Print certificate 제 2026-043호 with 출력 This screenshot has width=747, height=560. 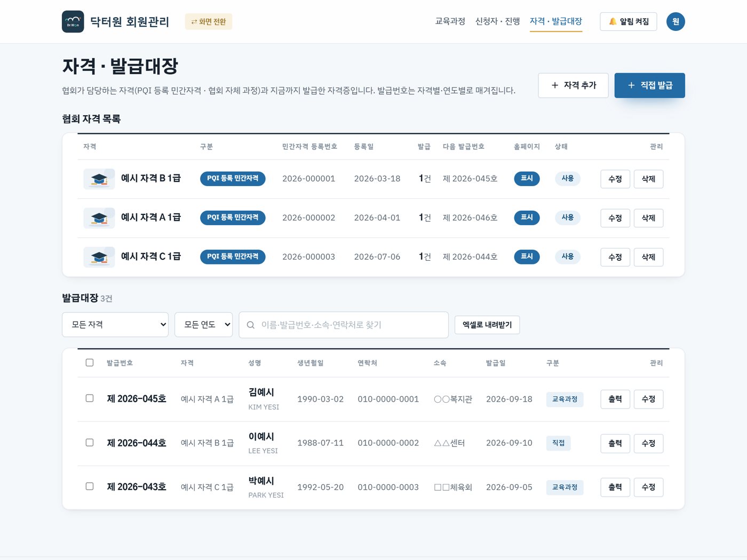pyautogui.click(x=615, y=487)
